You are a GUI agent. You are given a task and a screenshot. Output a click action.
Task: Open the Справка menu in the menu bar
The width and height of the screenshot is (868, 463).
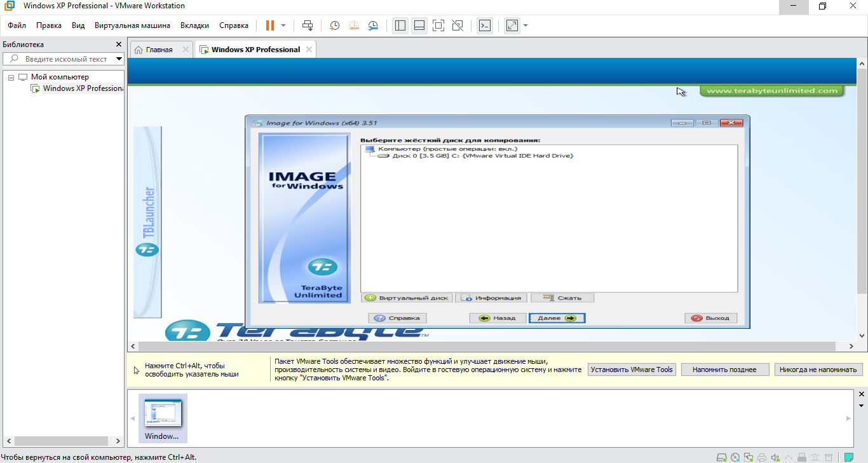(234, 25)
